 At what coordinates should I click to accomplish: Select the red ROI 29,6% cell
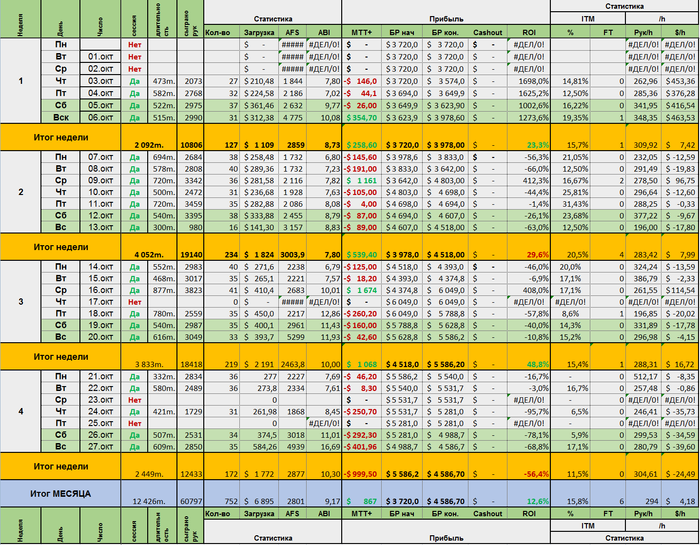529,247
